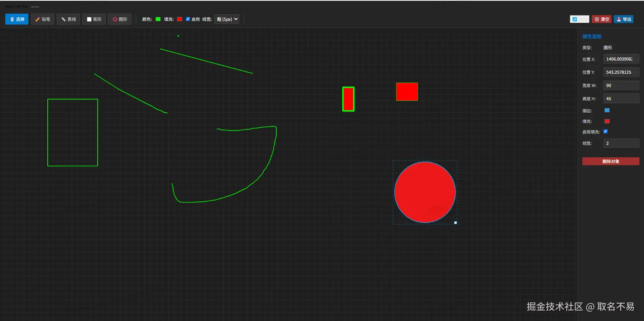
Task: Uncheck the 启用 fill checkbox in toolbar
Action: tap(188, 19)
